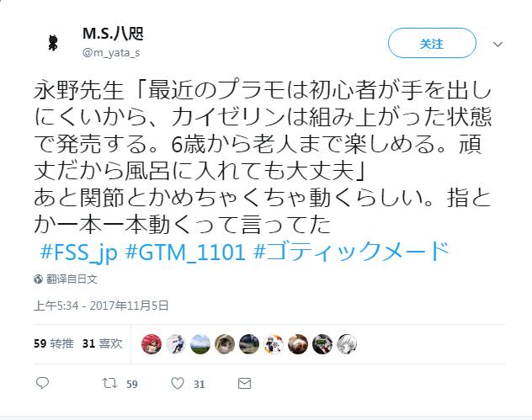The height and width of the screenshot is (420, 532).
Task: Click the retweet arrows icon
Action: [x=109, y=383]
